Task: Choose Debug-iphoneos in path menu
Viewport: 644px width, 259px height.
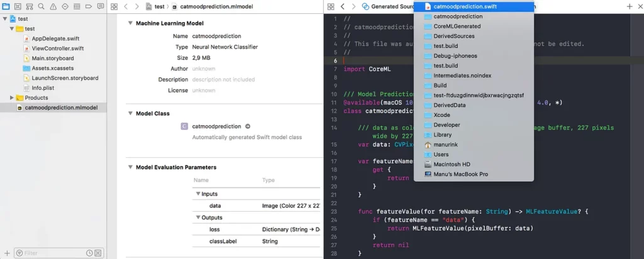Action: (474, 56)
